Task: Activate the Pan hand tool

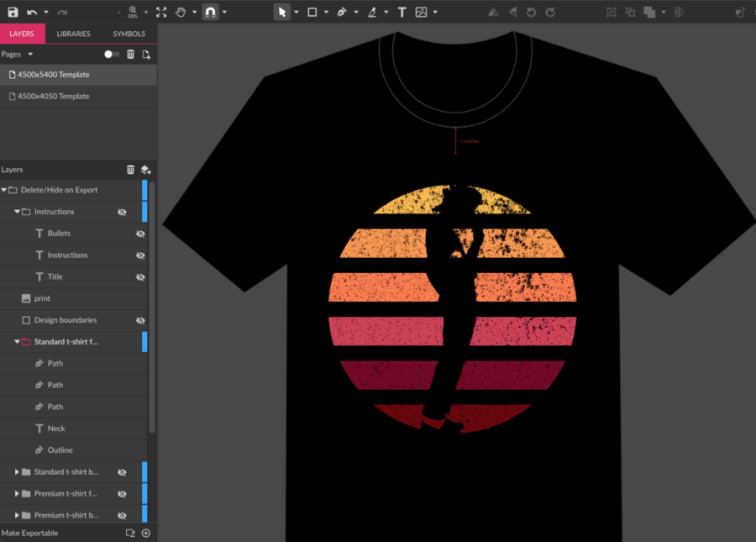Action: click(x=181, y=13)
